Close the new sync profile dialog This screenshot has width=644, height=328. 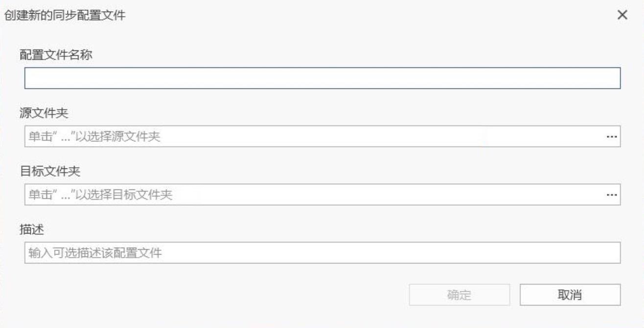(622, 15)
